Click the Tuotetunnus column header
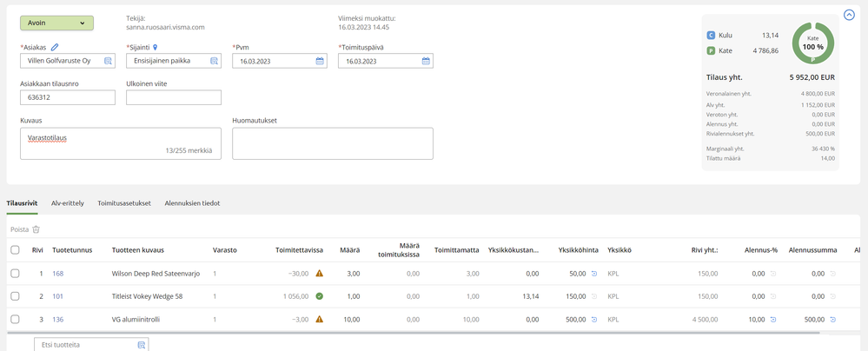This screenshot has width=868, height=351. [72, 250]
